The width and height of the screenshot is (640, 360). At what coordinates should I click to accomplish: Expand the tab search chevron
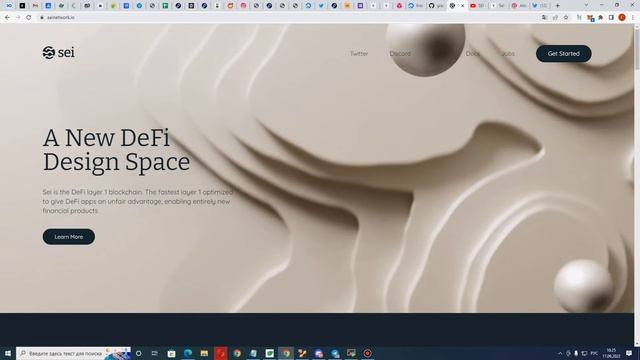coord(586,5)
